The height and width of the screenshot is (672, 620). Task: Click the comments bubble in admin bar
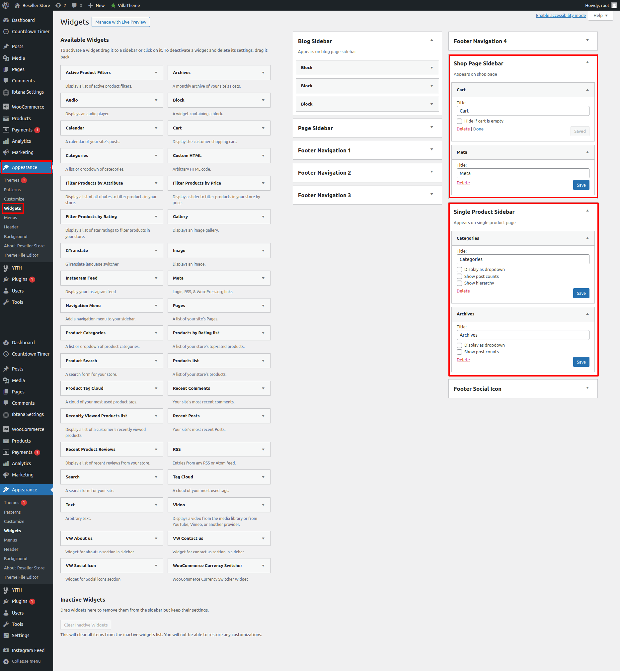(74, 5)
